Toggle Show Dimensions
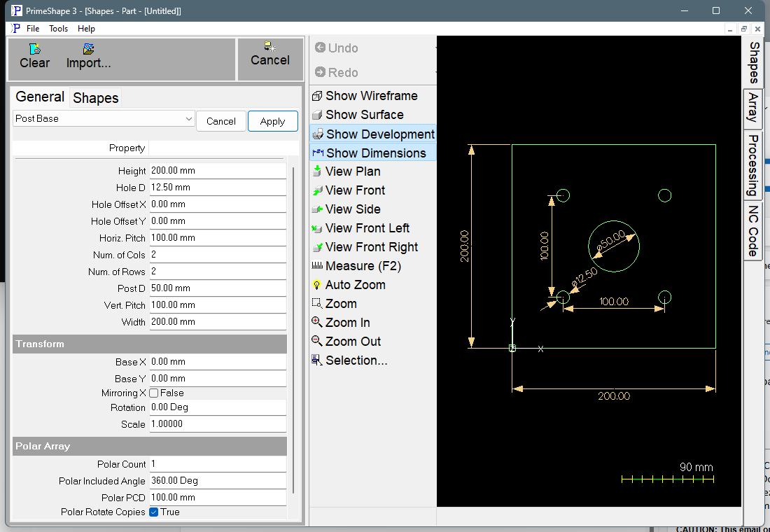 (373, 153)
